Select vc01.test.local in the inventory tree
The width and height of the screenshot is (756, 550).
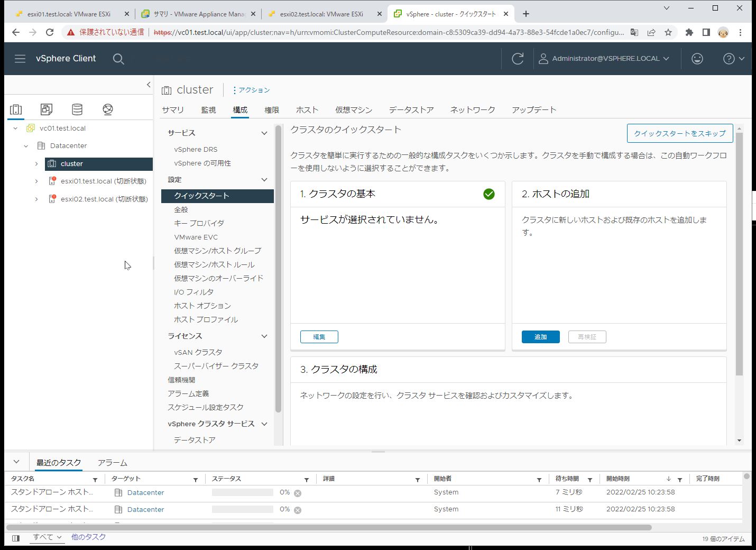click(62, 129)
